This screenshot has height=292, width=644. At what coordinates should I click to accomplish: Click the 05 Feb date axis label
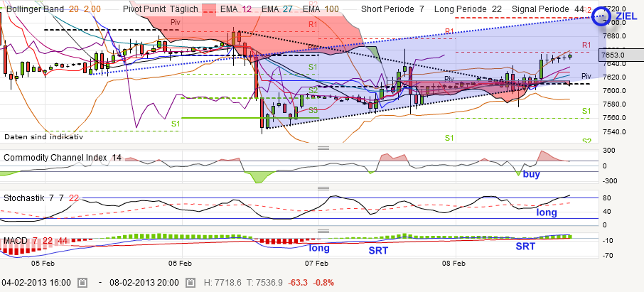coord(43,264)
